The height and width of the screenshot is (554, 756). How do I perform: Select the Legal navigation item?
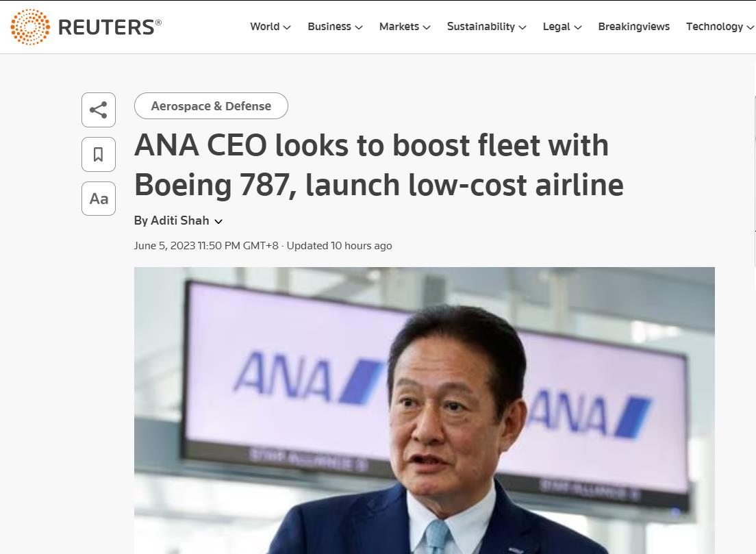click(556, 27)
